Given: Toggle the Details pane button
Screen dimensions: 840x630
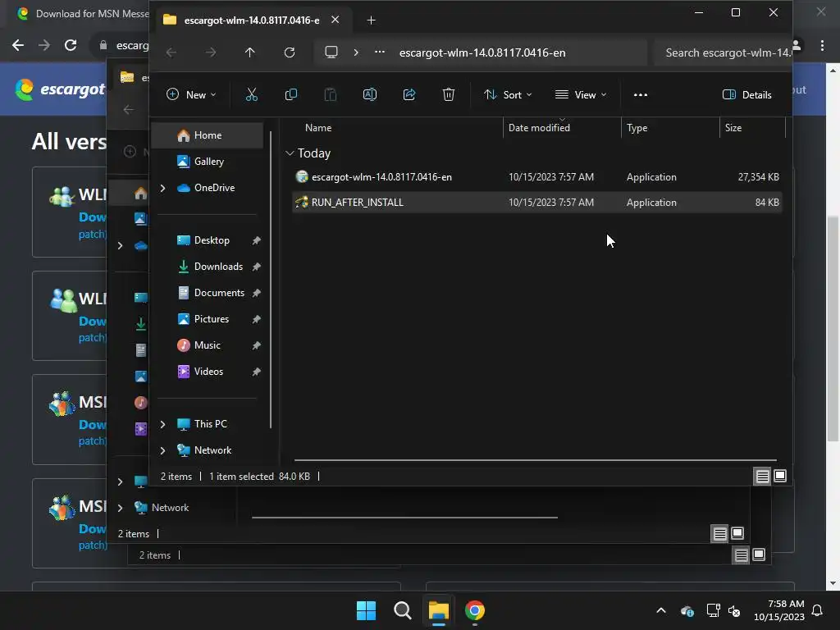Looking at the screenshot, I should point(746,95).
